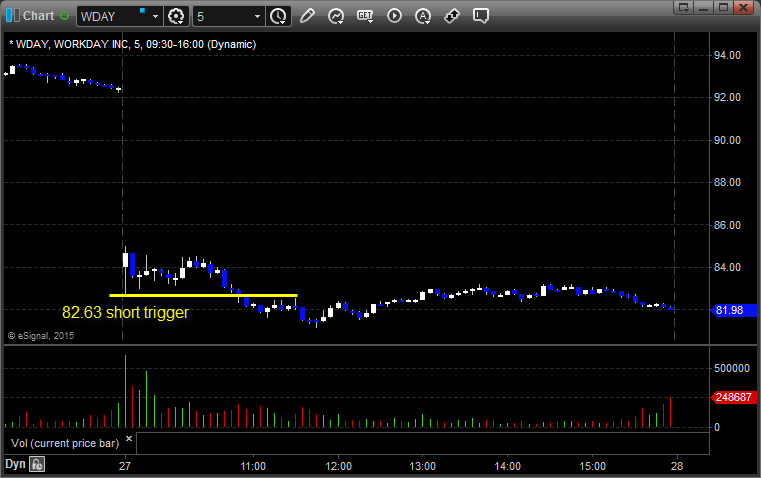761x478 pixels.
Task: Click the red 248687 volume marker
Action: (x=733, y=397)
